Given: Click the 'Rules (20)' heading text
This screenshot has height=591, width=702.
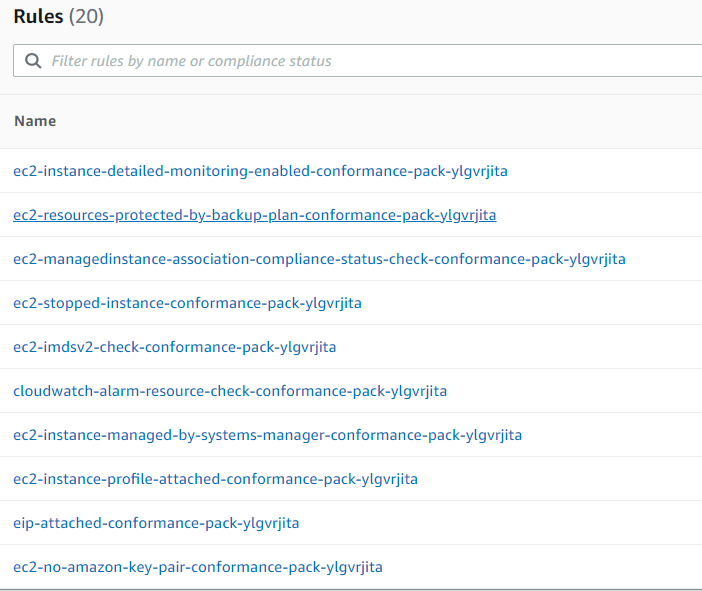Looking at the screenshot, I should tap(59, 17).
